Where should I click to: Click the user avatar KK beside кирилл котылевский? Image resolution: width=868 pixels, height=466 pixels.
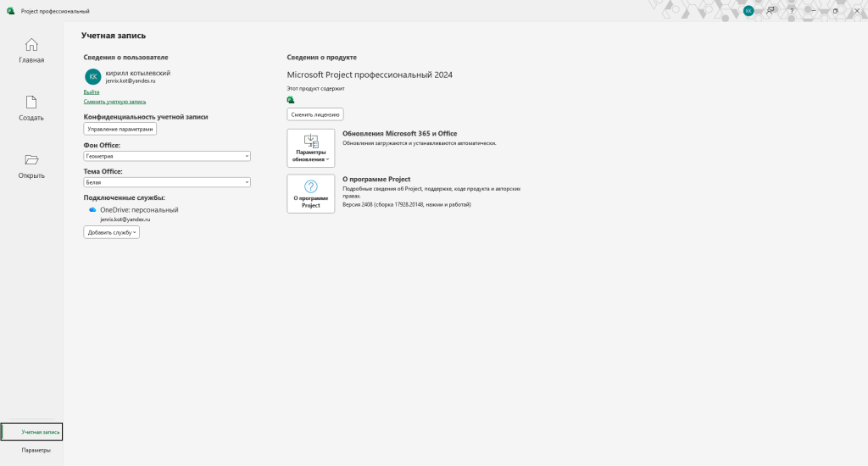(x=93, y=77)
